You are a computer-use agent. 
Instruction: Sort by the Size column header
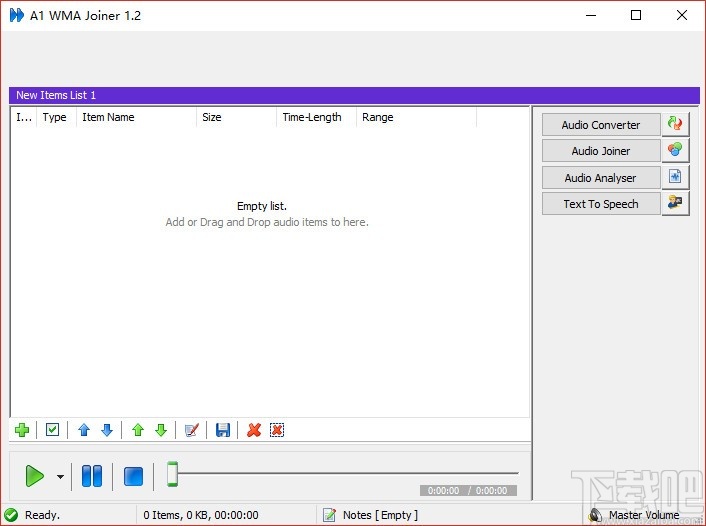236,117
